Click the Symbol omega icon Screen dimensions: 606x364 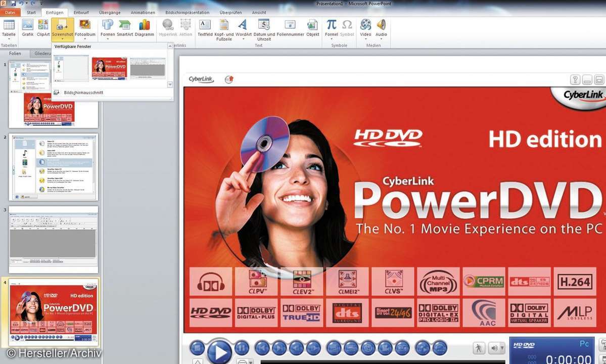(x=347, y=25)
